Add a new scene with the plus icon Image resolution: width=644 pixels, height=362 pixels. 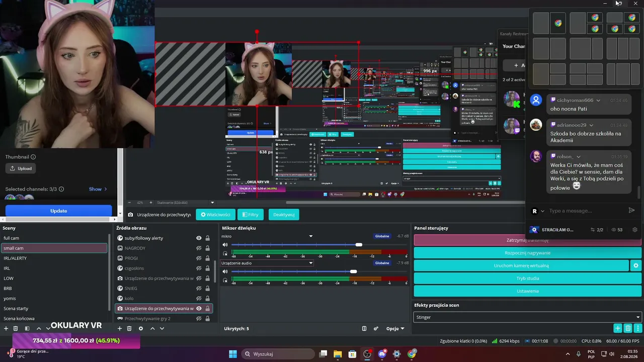6,328
